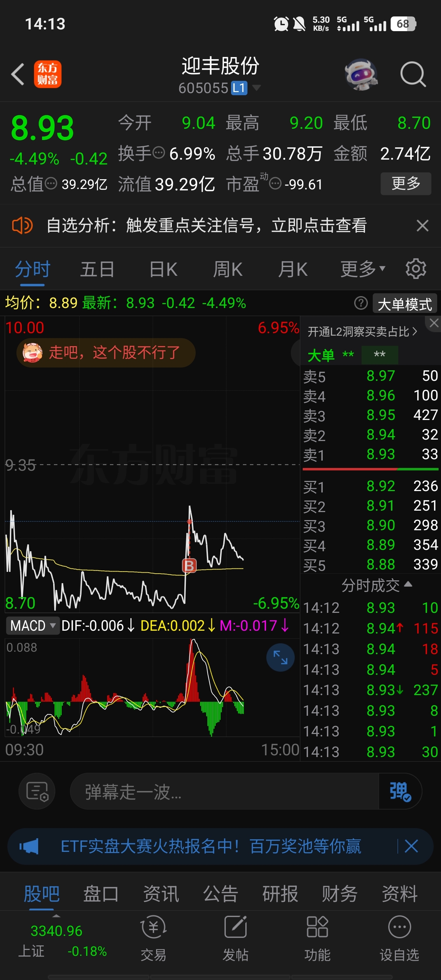Tap the 14:13 trade of 237 lots
441x980 pixels.
pyautogui.click(x=371, y=690)
